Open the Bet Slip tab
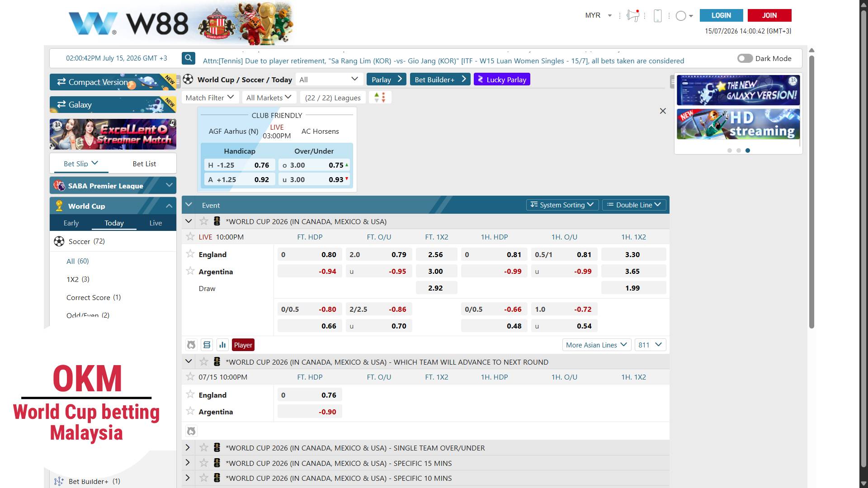This screenshot has width=868, height=488. coord(81,164)
